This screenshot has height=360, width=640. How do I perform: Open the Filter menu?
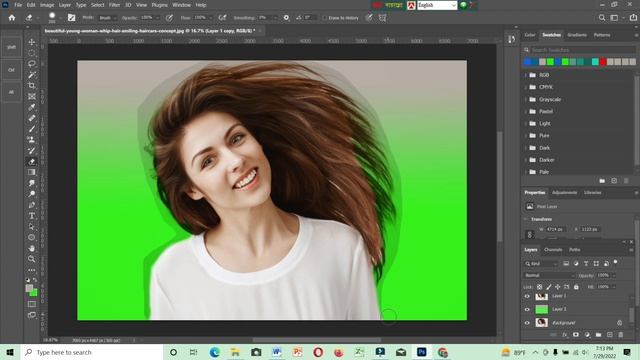tap(114, 5)
